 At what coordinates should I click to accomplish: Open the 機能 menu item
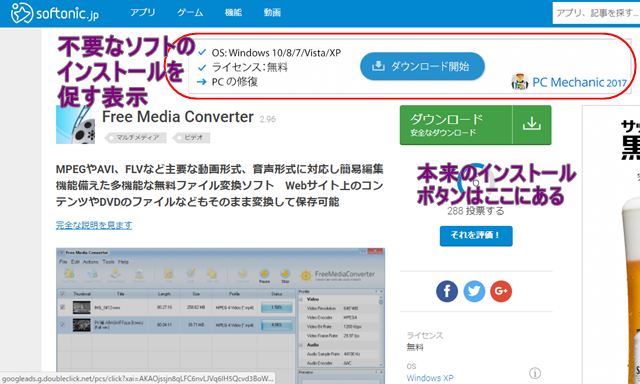(x=233, y=13)
